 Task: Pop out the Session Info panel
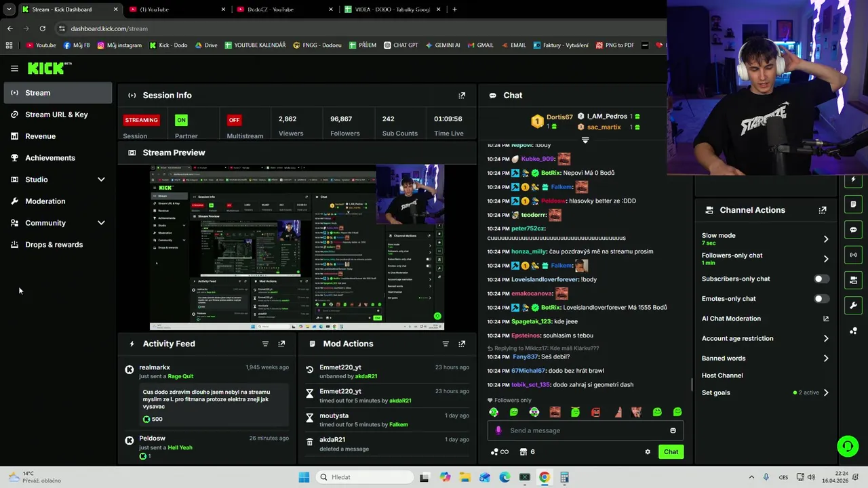462,96
